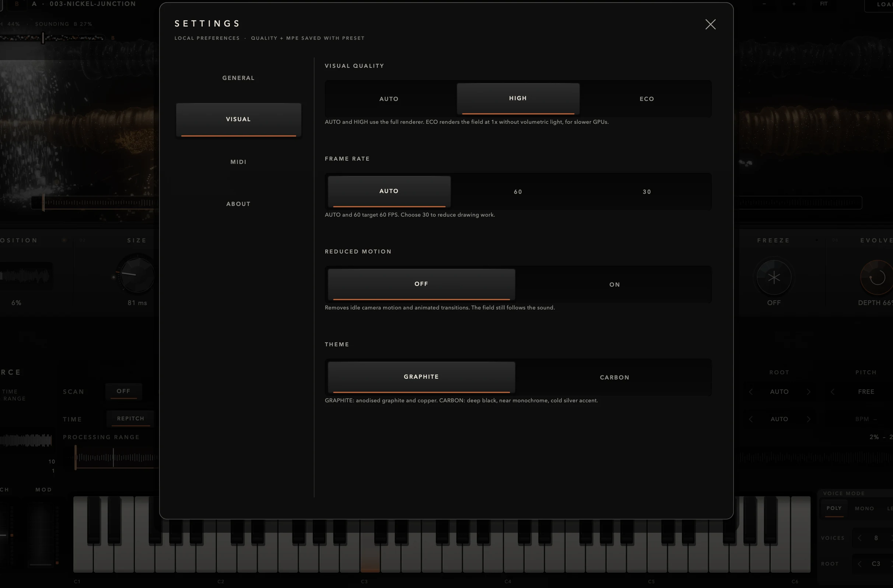This screenshot has height=588, width=893.
Task: Set Visual Quality to AUTO
Action: tap(389, 99)
